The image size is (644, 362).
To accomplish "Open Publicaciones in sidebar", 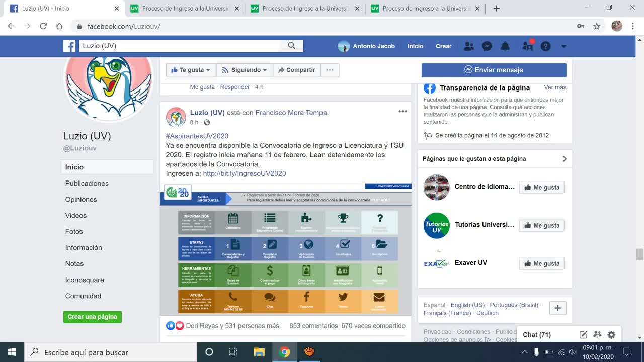I will (87, 183).
